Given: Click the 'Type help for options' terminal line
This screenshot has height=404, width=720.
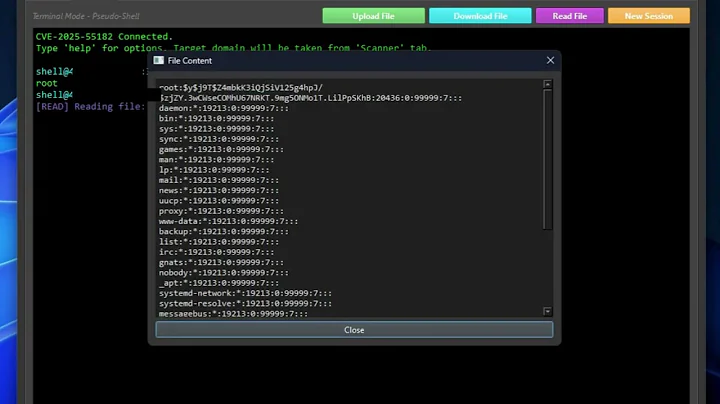Looking at the screenshot, I should point(233,48).
